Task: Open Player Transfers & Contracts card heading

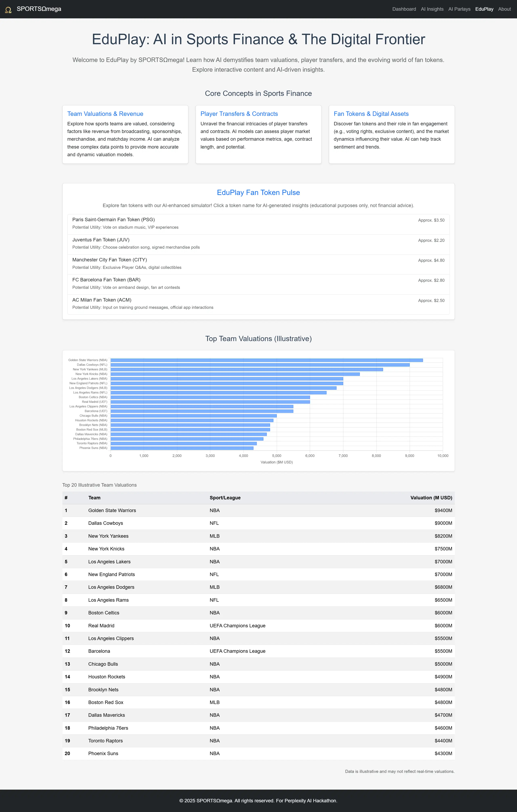Action: pyautogui.click(x=239, y=114)
